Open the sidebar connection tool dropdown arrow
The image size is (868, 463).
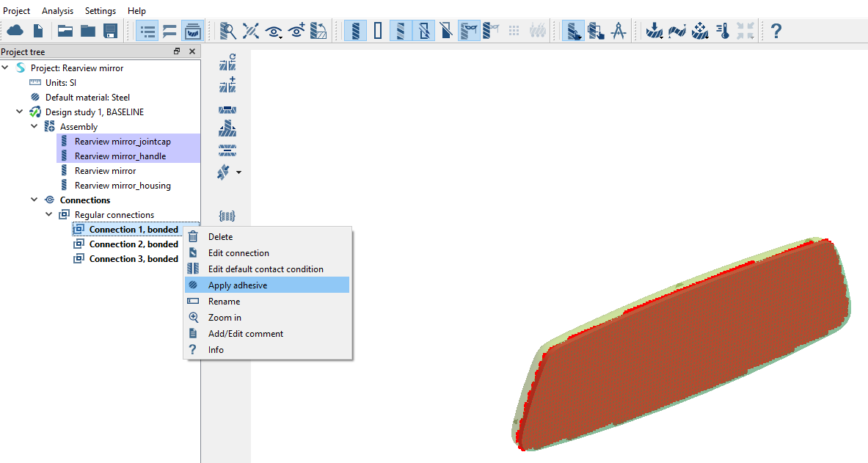[x=238, y=173]
